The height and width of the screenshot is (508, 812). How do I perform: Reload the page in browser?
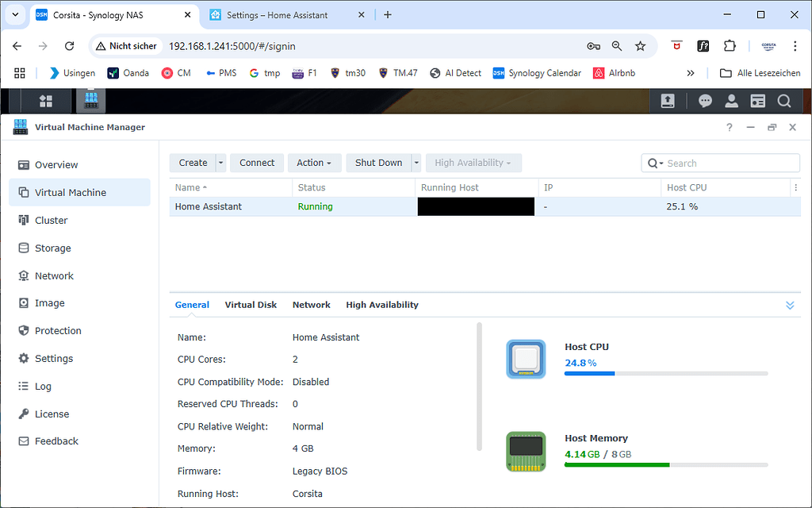(70, 46)
